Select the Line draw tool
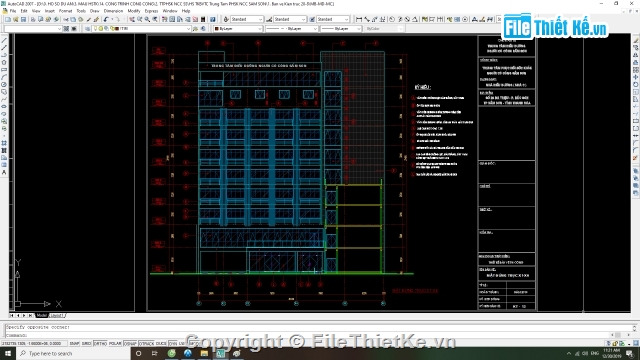Image resolution: width=640 pixels, height=360 pixels. point(4,40)
